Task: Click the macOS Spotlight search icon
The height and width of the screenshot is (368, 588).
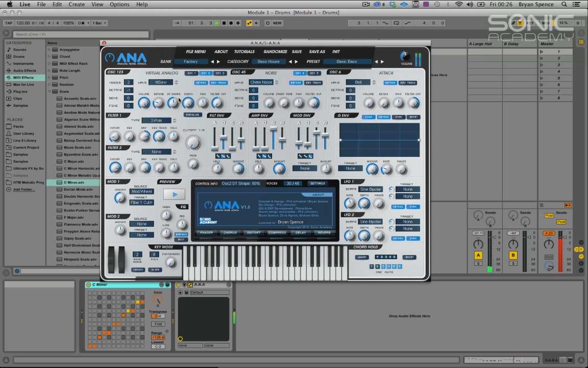Action: click(564, 5)
